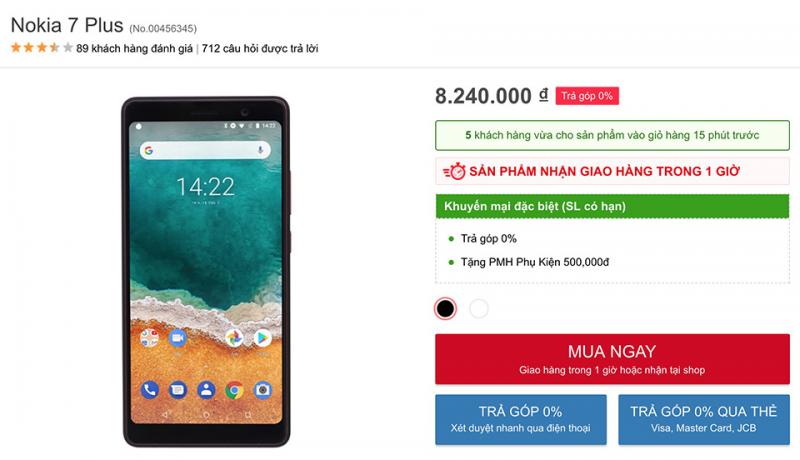
Task: Select the white color swatch
Action: tap(479, 309)
